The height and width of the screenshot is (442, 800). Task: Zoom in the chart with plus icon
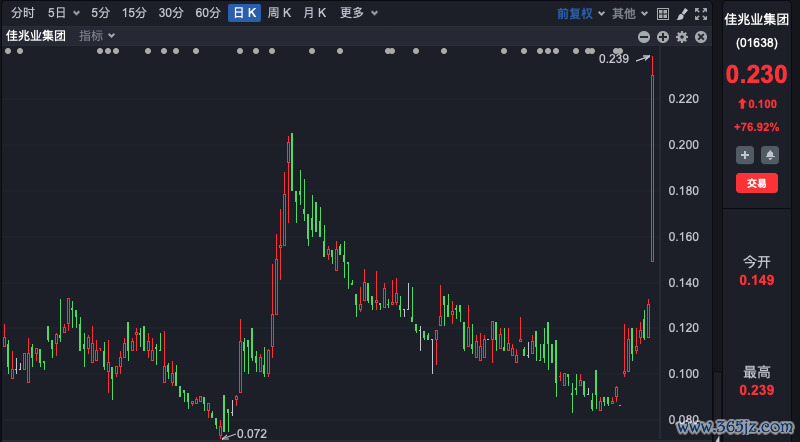[663, 37]
